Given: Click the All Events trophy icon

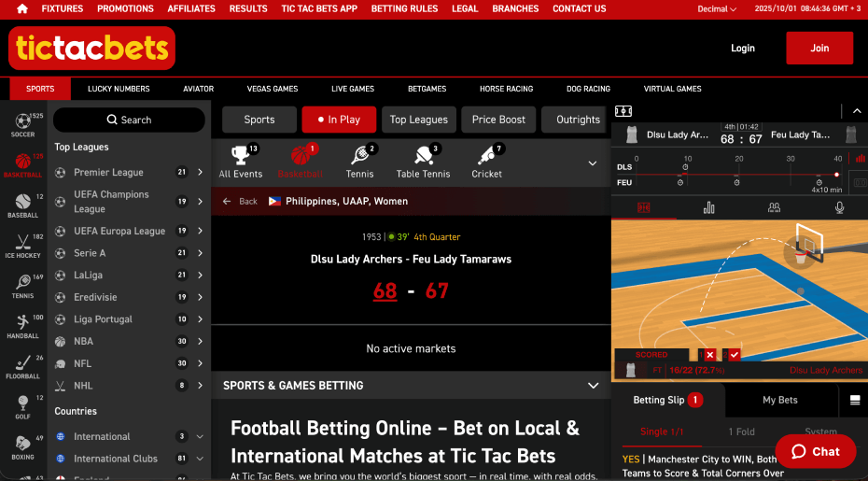Looking at the screenshot, I should point(241,161).
